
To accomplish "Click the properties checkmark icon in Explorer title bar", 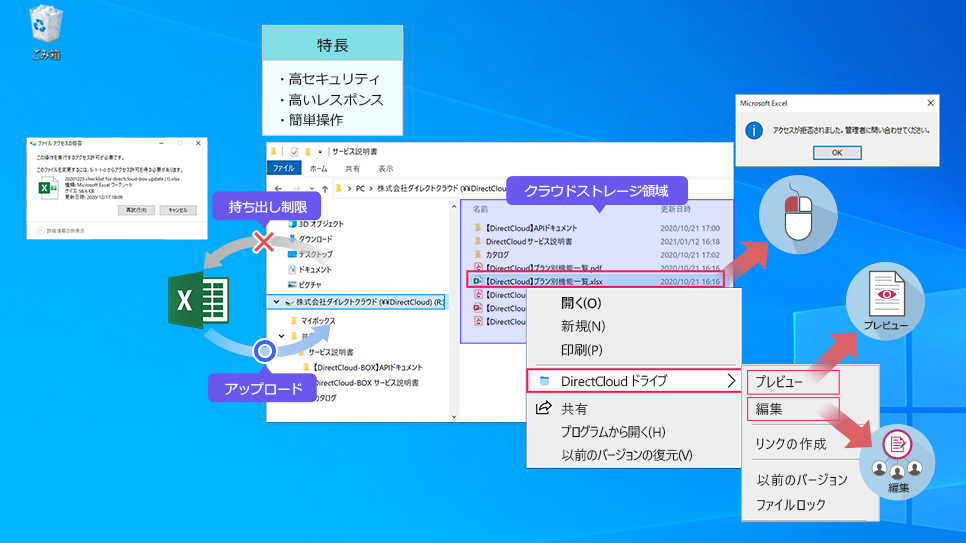I will coord(294,152).
